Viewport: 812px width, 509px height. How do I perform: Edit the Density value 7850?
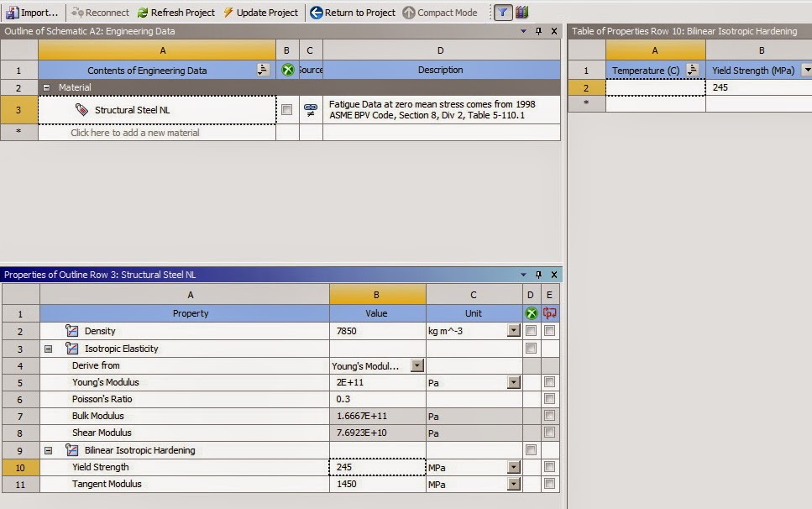(378, 331)
